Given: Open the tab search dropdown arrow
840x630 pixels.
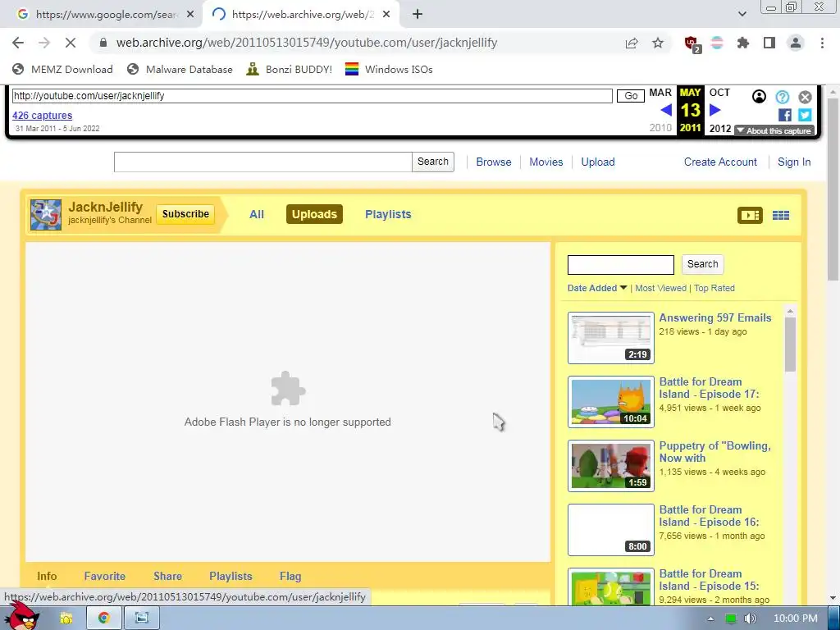Looking at the screenshot, I should point(742,15).
